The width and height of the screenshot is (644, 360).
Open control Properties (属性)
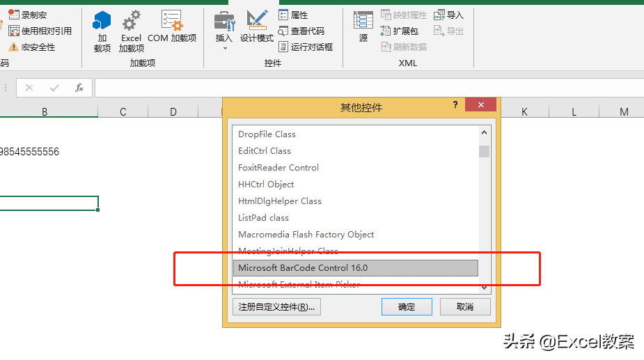(293, 15)
